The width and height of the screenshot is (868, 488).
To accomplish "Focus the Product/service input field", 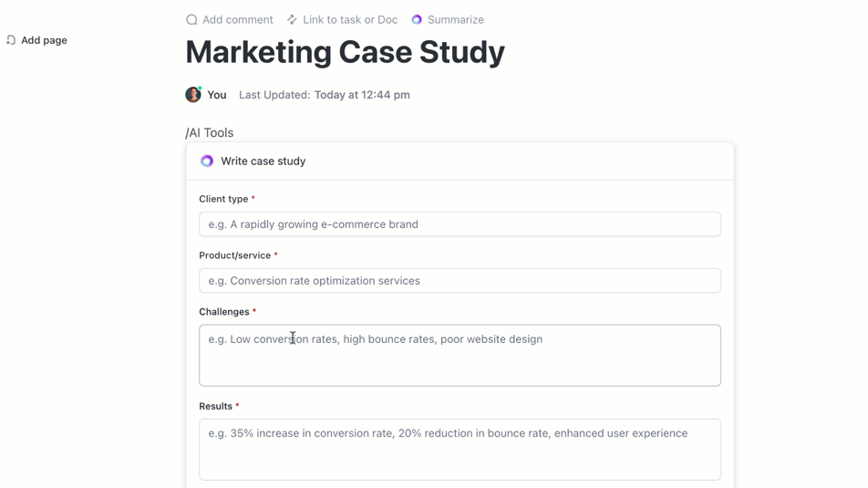I will tap(460, 281).
